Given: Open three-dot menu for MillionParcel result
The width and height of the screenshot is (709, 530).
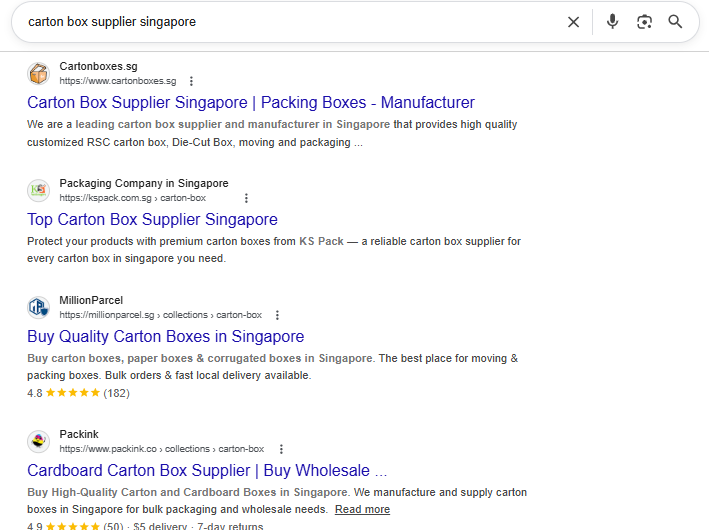Looking at the screenshot, I should click(277, 315).
